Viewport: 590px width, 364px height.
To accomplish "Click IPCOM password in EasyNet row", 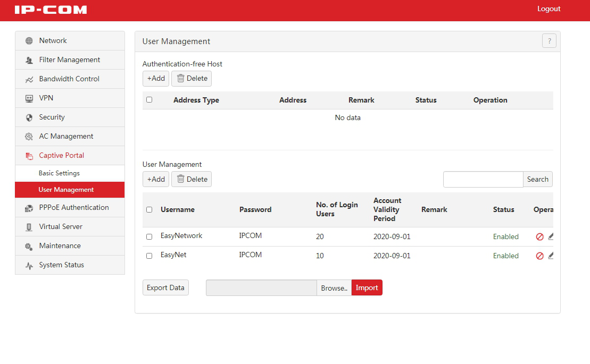I will pos(250,255).
